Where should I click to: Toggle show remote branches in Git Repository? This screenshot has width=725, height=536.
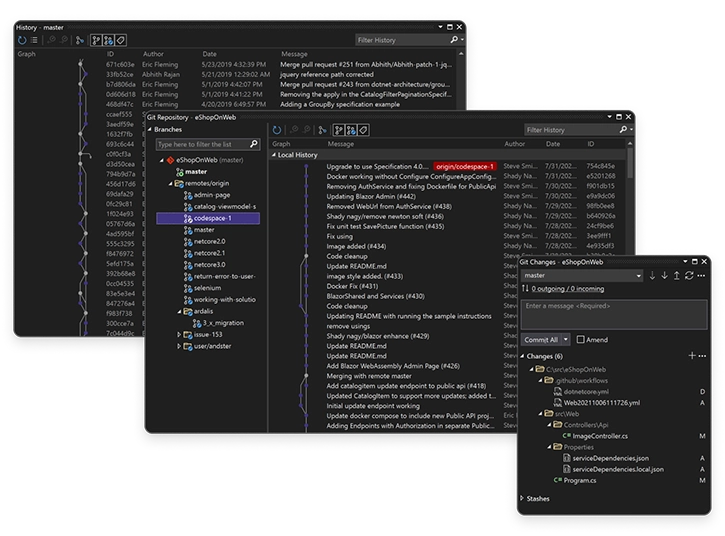351,130
